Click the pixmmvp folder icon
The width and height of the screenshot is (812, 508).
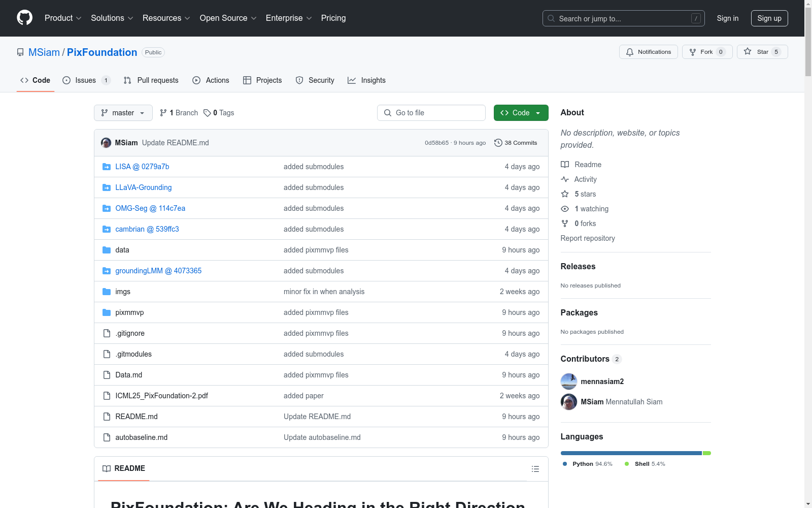[x=107, y=312]
